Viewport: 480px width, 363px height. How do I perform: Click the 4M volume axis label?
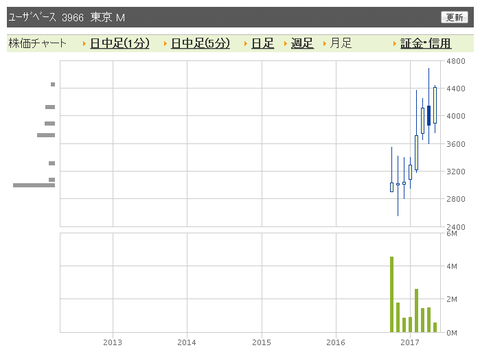click(452, 266)
